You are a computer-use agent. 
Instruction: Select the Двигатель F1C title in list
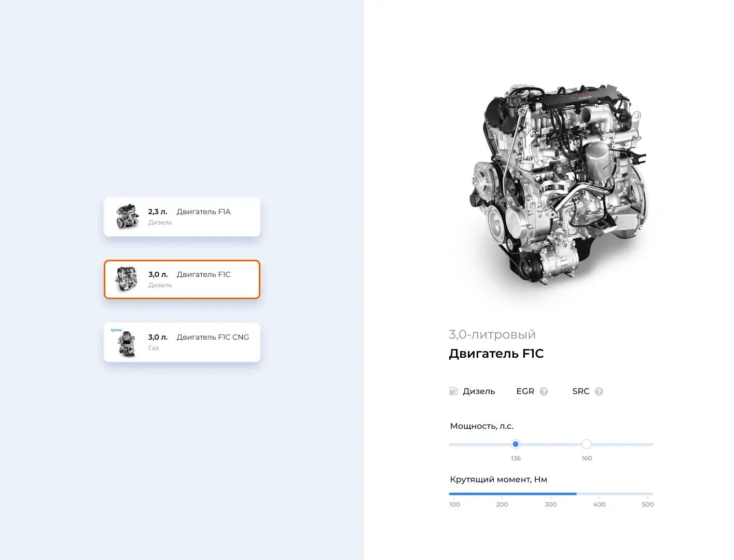click(203, 274)
